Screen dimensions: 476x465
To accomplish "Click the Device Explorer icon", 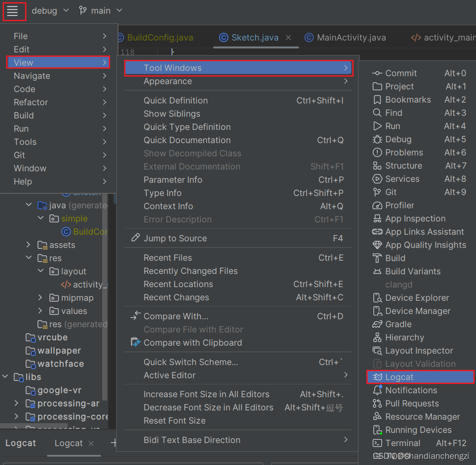I will (377, 298).
